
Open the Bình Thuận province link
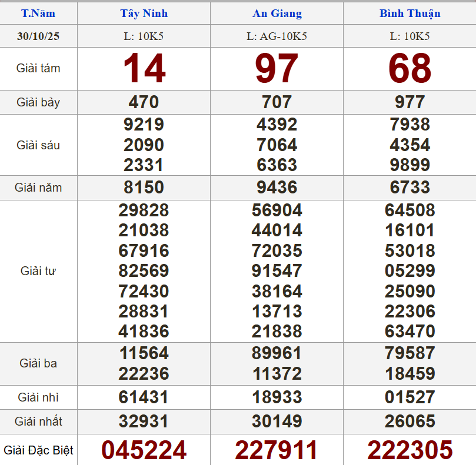tap(410, 14)
